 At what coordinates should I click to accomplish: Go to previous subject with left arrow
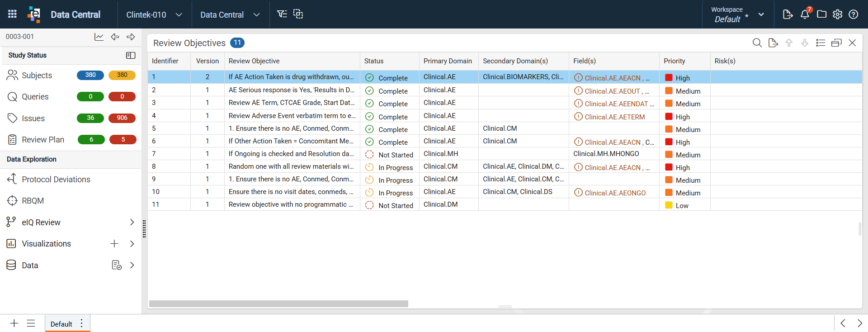pyautogui.click(x=115, y=37)
